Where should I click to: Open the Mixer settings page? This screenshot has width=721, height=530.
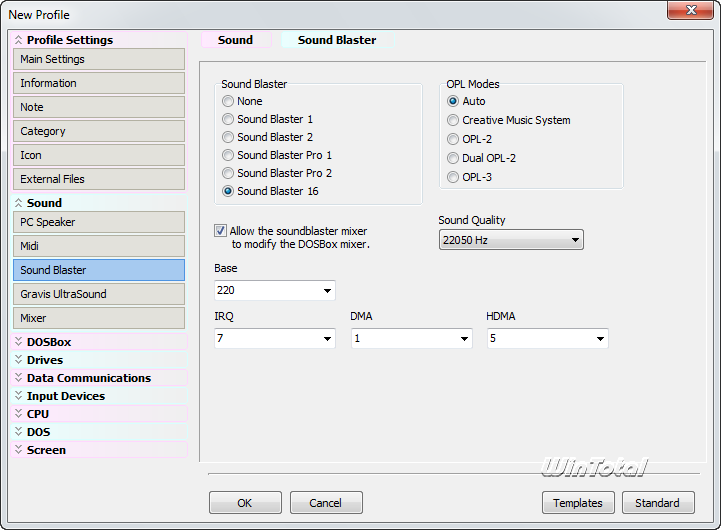pos(98,318)
